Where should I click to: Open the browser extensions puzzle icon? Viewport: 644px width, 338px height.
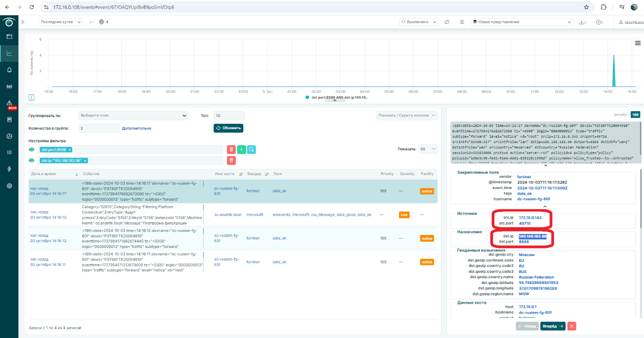click(x=604, y=7)
